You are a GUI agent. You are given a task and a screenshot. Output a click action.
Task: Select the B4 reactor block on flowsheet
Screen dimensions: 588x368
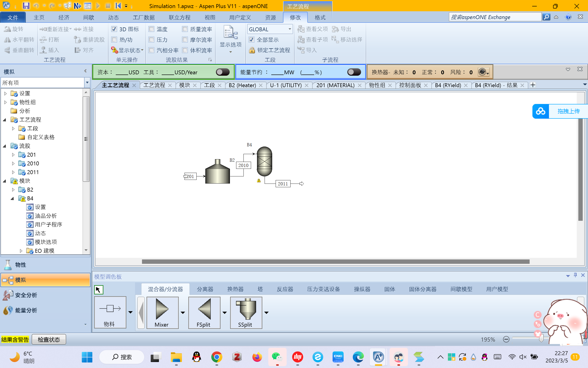pyautogui.click(x=264, y=161)
